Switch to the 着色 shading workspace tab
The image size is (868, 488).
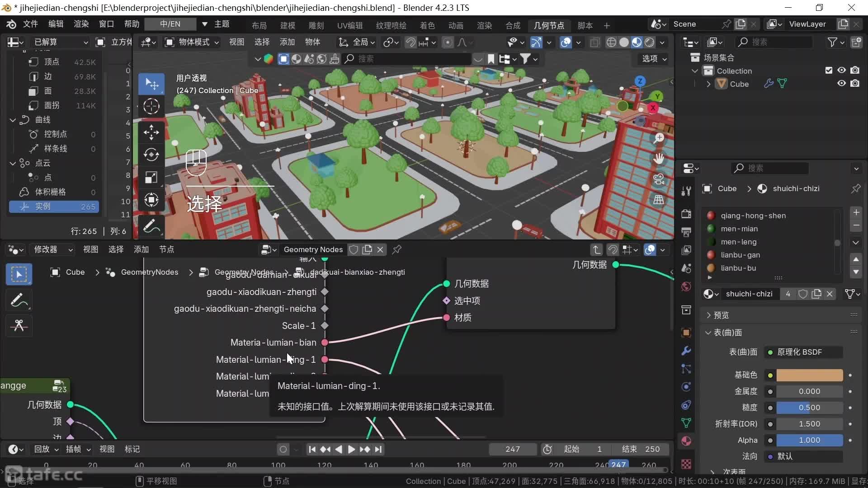[427, 25]
